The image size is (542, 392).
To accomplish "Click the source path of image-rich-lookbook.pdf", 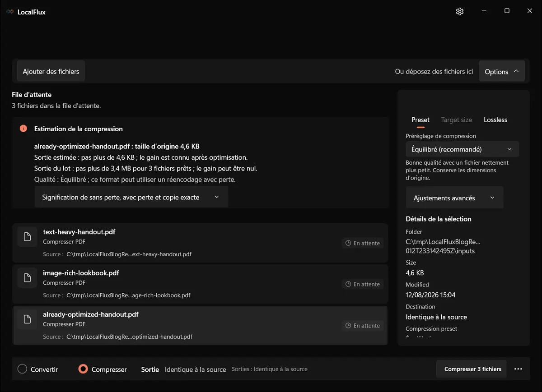I will (x=128, y=295).
